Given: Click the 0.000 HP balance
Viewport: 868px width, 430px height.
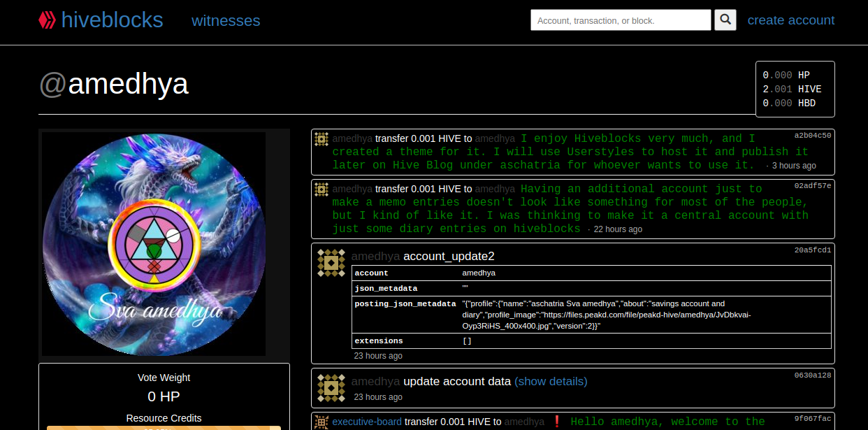Looking at the screenshot, I should tap(786, 75).
